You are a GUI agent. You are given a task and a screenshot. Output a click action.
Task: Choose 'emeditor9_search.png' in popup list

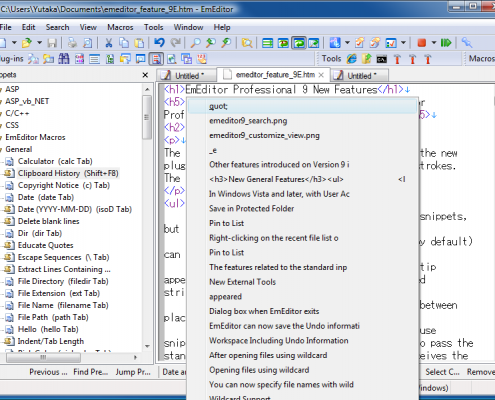[x=302, y=121]
